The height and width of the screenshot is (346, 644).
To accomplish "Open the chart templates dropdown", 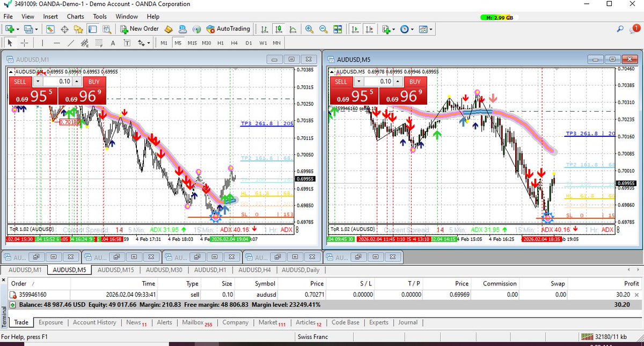I will 431,29.
